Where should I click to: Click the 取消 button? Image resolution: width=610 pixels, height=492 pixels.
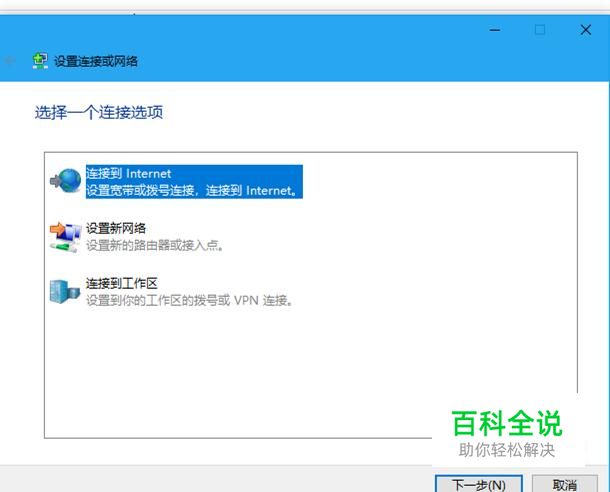pos(564,483)
